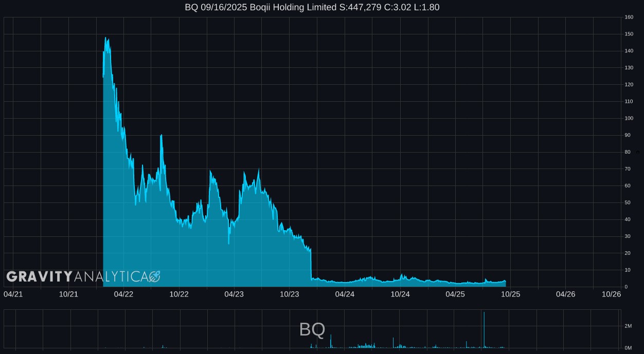Click the 160 price axis label
644x354 pixels.
click(x=629, y=17)
